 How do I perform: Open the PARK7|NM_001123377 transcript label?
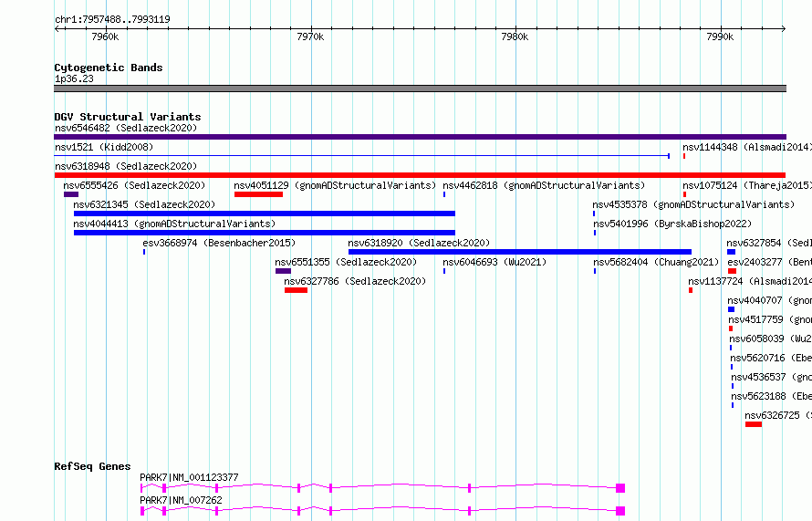pyautogui.click(x=189, y=477)
